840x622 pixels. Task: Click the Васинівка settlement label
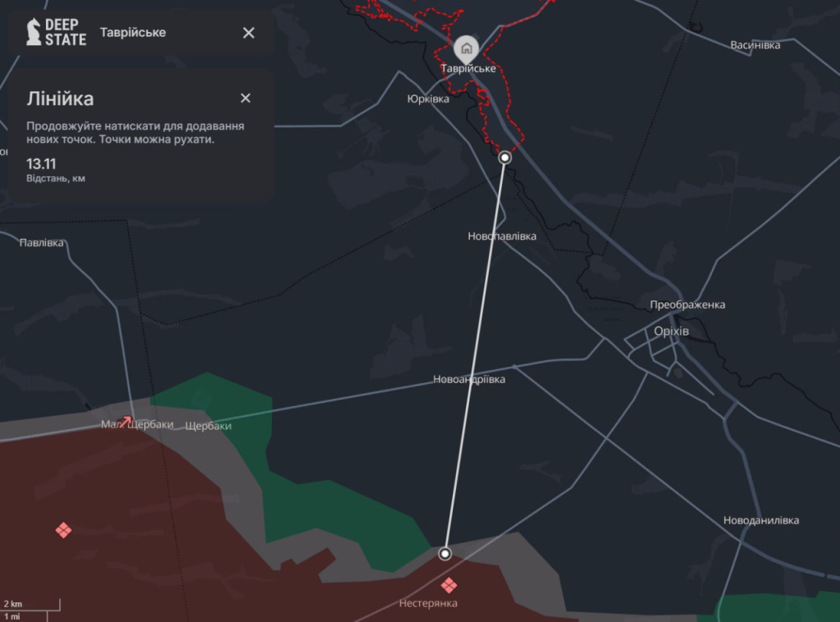click(x=755, y=45)
